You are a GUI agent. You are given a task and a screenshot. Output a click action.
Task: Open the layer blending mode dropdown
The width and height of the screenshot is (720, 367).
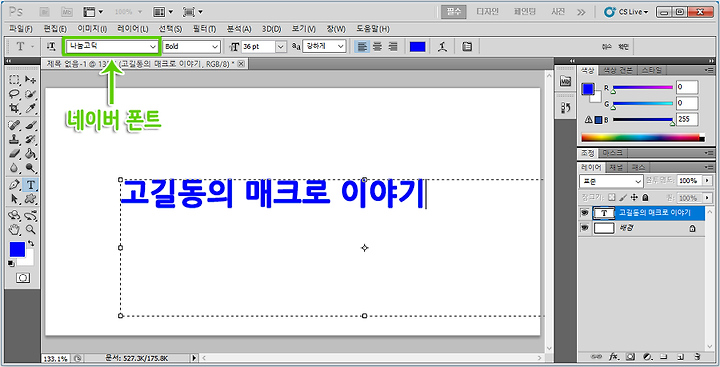611,181
